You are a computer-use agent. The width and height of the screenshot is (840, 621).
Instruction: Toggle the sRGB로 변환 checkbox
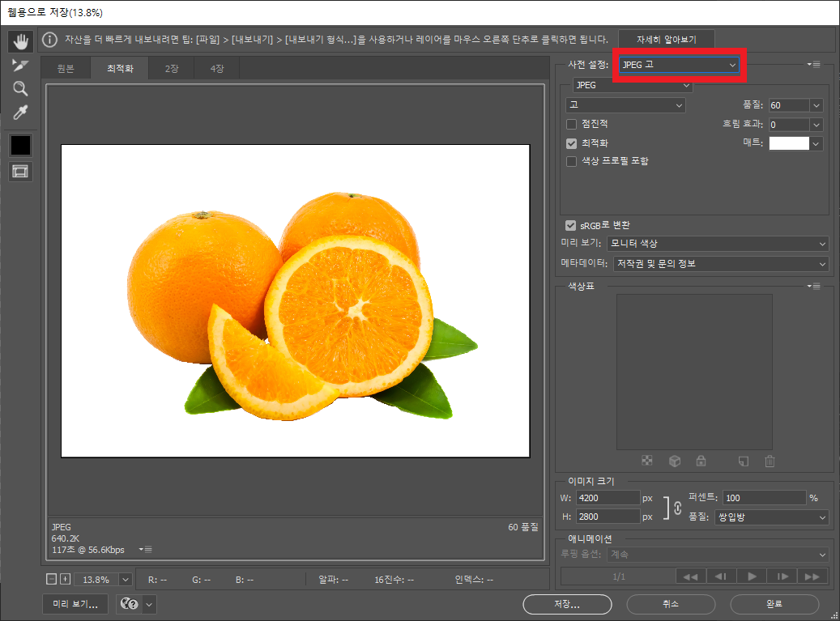pyautogui.click(x=571, y=224)
